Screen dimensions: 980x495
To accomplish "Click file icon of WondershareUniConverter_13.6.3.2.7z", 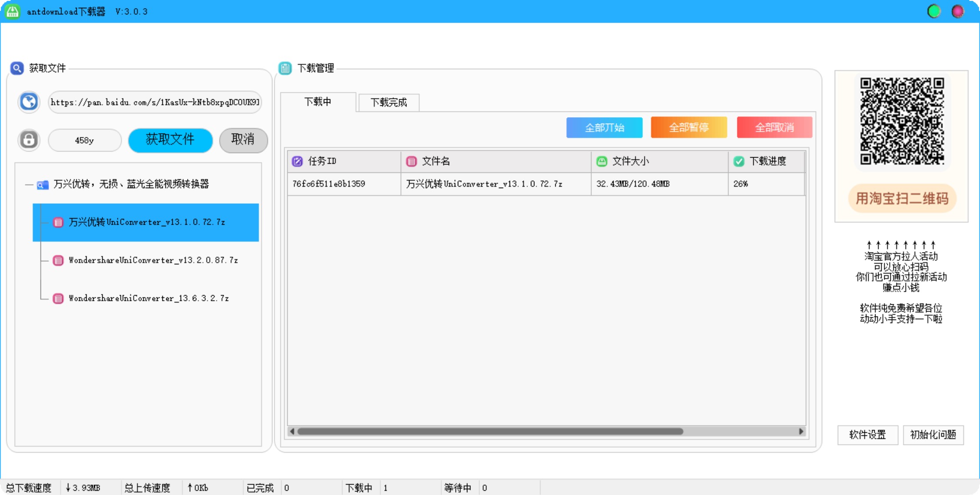I will click(x=58, y=298).
